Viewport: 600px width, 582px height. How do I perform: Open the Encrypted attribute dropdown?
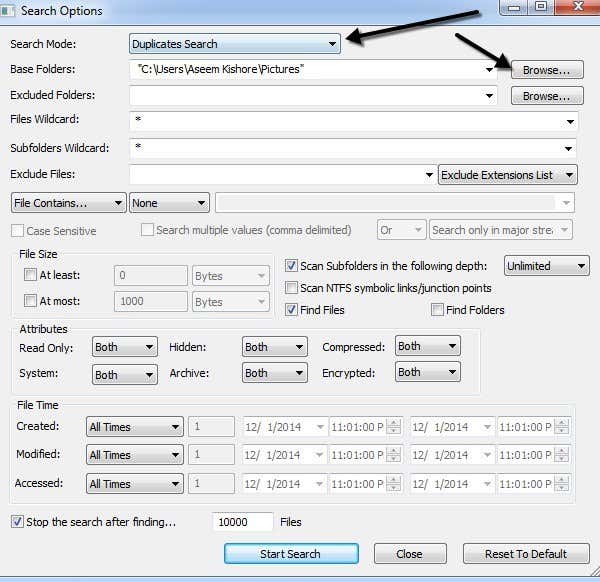[x=428, y=372]
